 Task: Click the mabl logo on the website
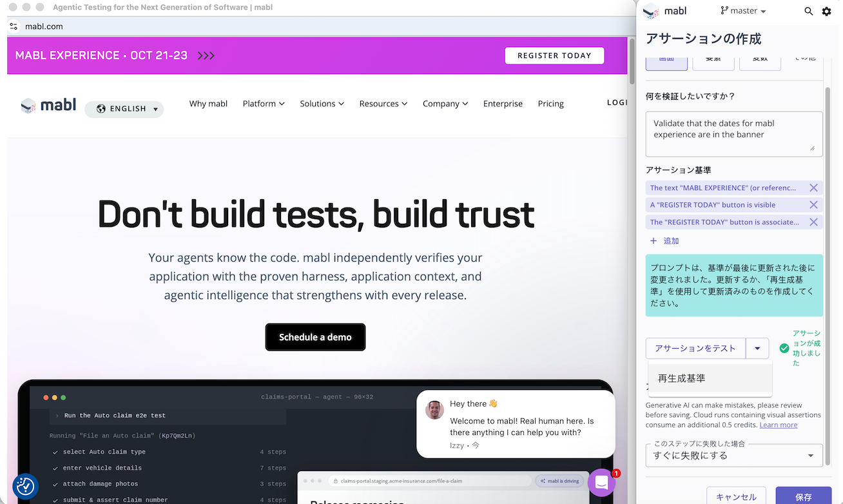(x=48, y=105)
